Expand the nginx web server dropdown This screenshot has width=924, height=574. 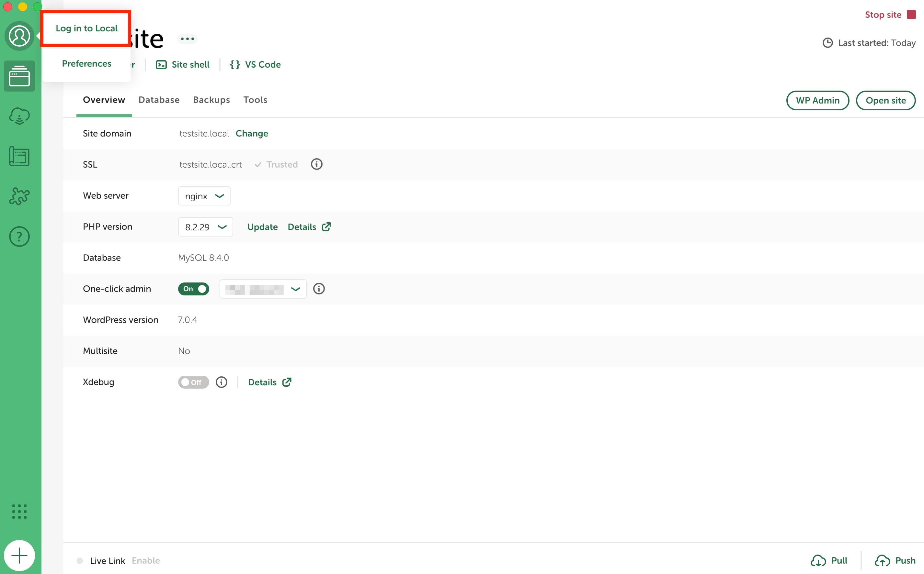pos(204,196)
